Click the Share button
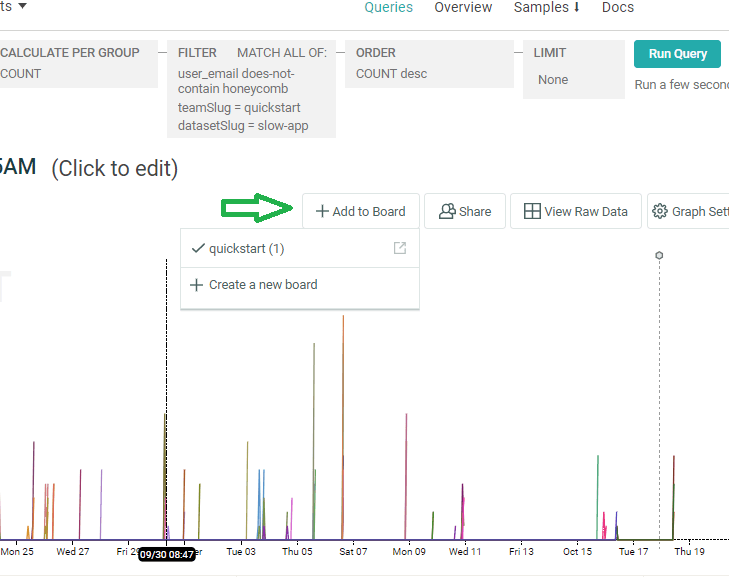Image resolution: width=729 pixels, height=577 pixels. pyautogui.click(x=465, y=211)
